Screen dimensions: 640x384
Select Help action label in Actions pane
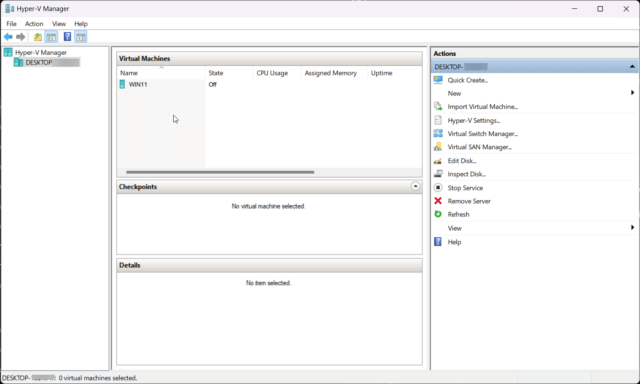coord(454,242)
